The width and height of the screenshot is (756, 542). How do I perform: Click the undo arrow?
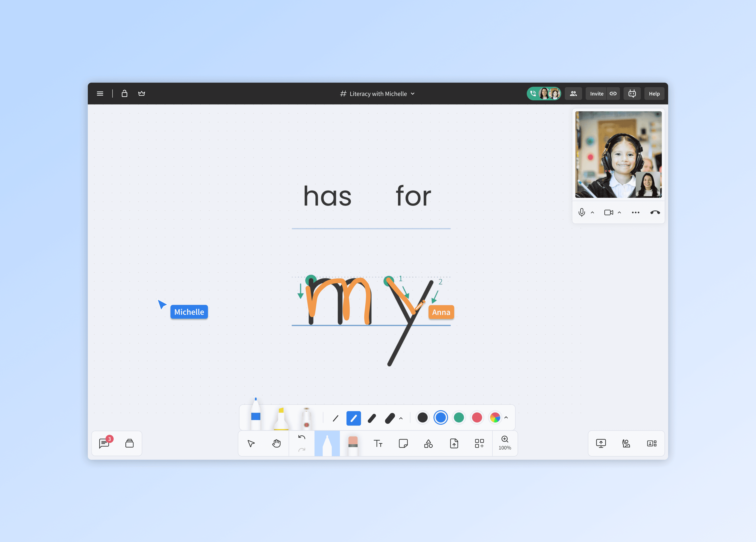[x=302, y=437]
